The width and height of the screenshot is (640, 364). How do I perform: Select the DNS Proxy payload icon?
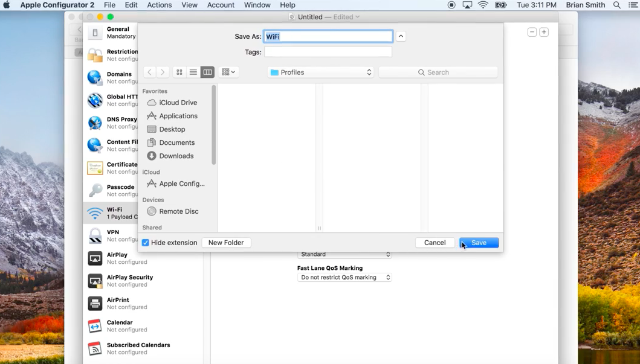(95, 123)
